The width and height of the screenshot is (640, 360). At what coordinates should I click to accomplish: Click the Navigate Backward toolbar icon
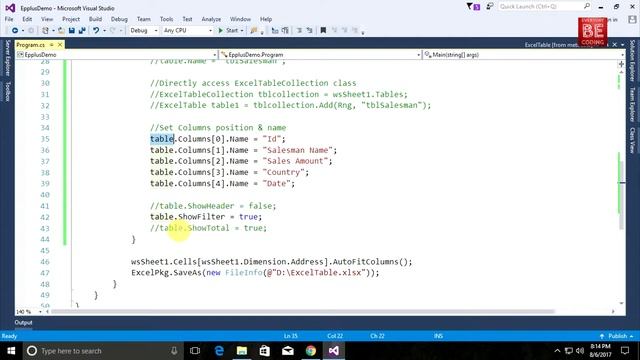coord(15,30)
